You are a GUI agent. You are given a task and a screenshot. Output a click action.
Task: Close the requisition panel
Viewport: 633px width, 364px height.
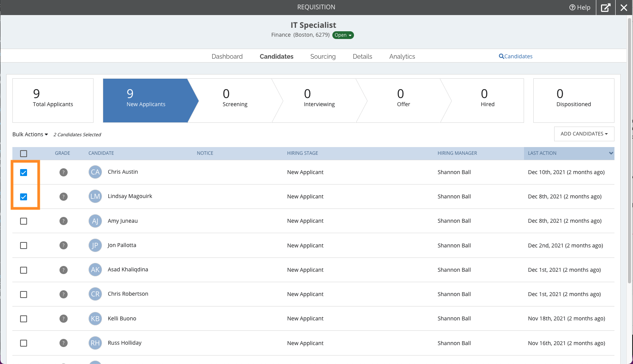624,7
